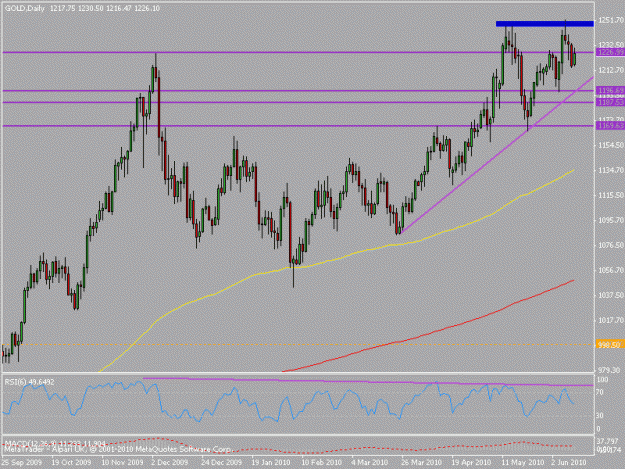625x469 pixels.
Task: Select the orange dashed horizontal line at 998.50
Action: [298, 344]
